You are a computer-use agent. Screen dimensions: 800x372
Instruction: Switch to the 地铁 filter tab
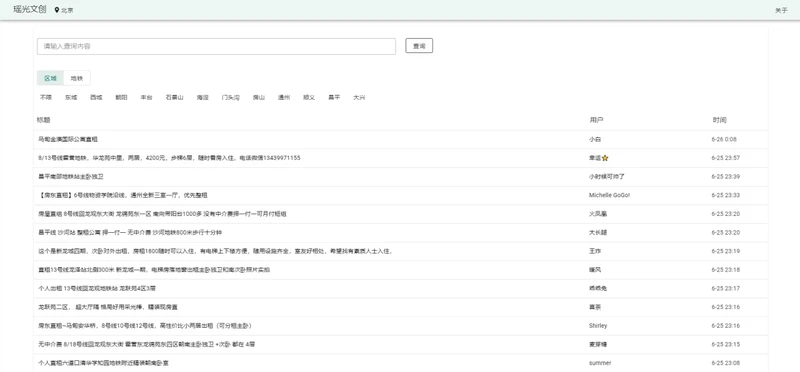tap(77, 78)
